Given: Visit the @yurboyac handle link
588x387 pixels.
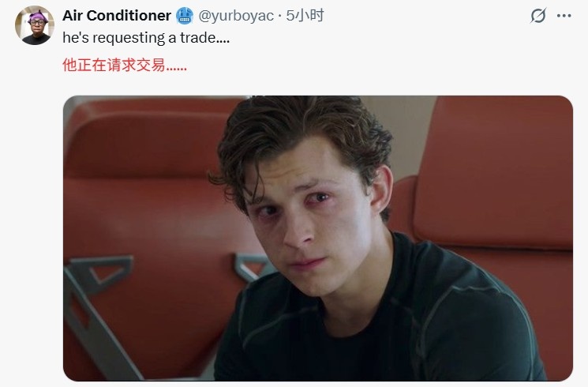Looking at the screenshot, I should coord(235,16).
